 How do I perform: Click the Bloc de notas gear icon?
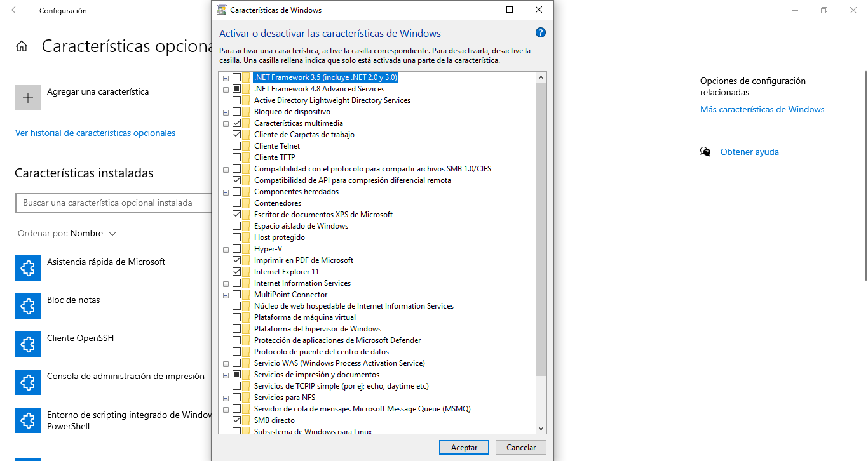pyautogui.click(x=28, y=306)
